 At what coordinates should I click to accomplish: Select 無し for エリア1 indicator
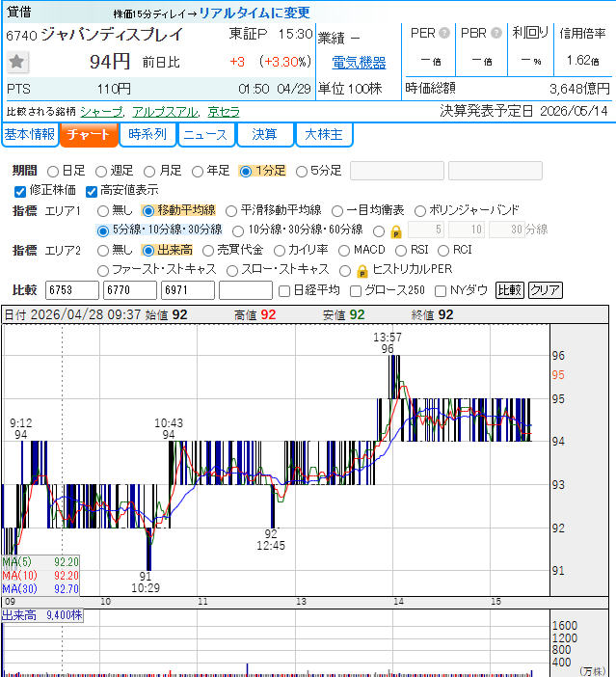(x=103, y=211)
